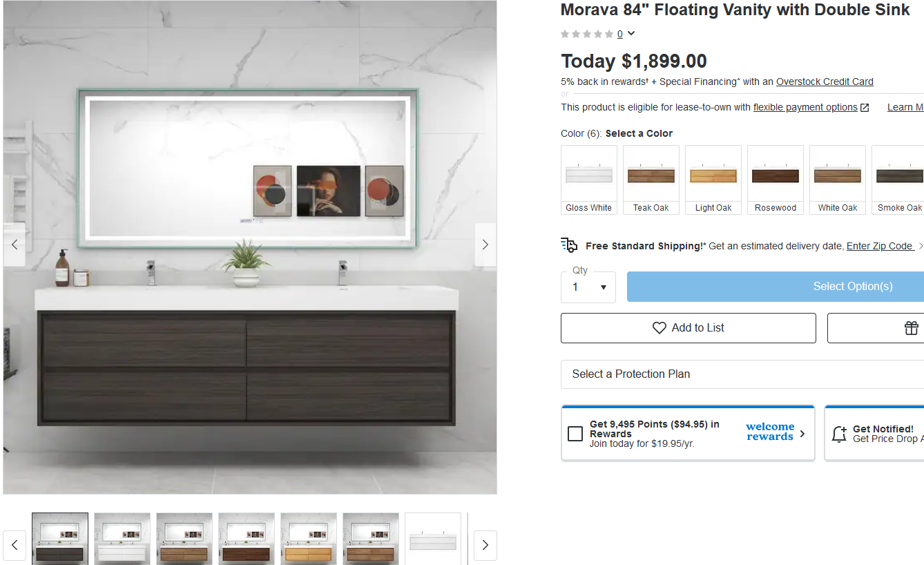Expand the ratings chevron next to review count

[631, 33]
